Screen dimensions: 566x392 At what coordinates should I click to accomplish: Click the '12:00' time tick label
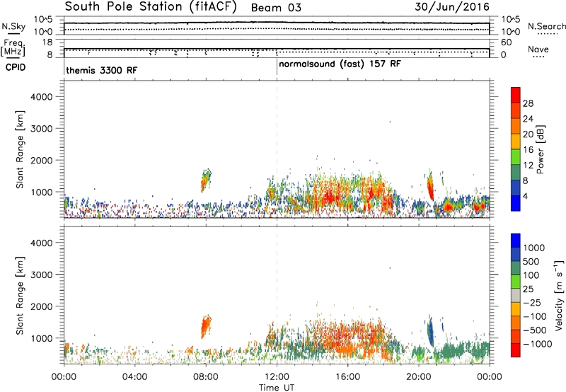[x=277, y=376]
